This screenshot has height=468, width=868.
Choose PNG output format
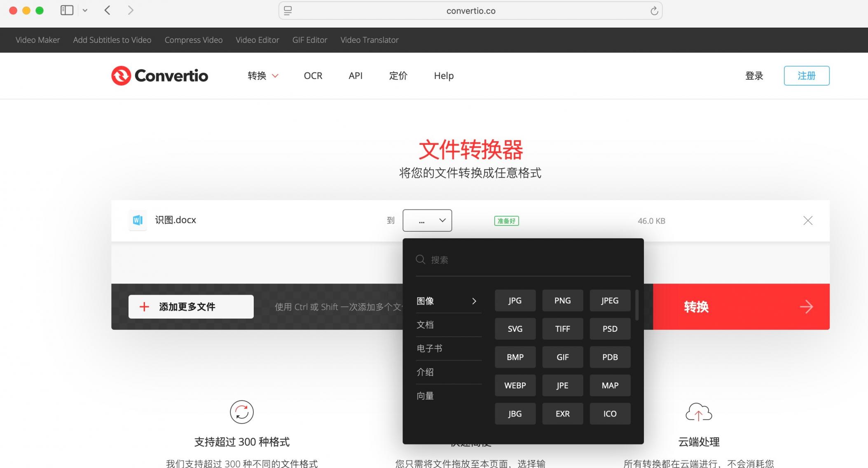tap(562, 300)
